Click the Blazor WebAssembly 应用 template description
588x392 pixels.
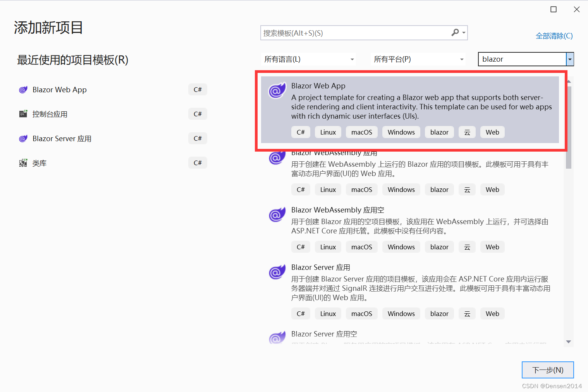[x=420, y=169]
